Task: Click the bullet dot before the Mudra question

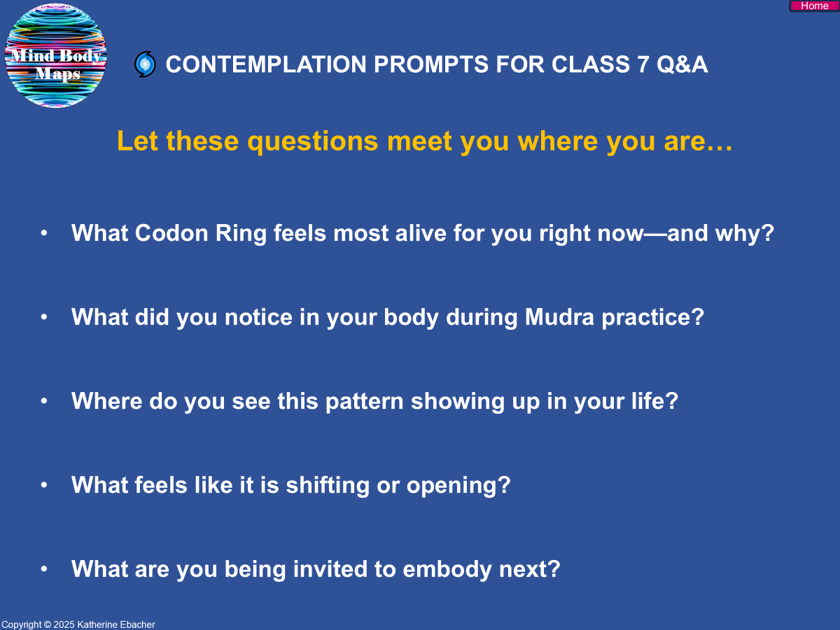Action: (44, 317)
